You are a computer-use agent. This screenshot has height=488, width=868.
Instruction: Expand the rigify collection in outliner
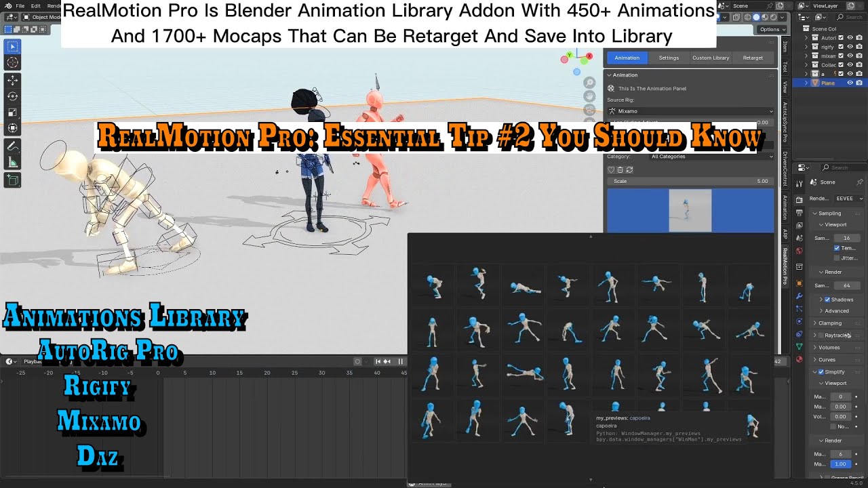point(806,47)
